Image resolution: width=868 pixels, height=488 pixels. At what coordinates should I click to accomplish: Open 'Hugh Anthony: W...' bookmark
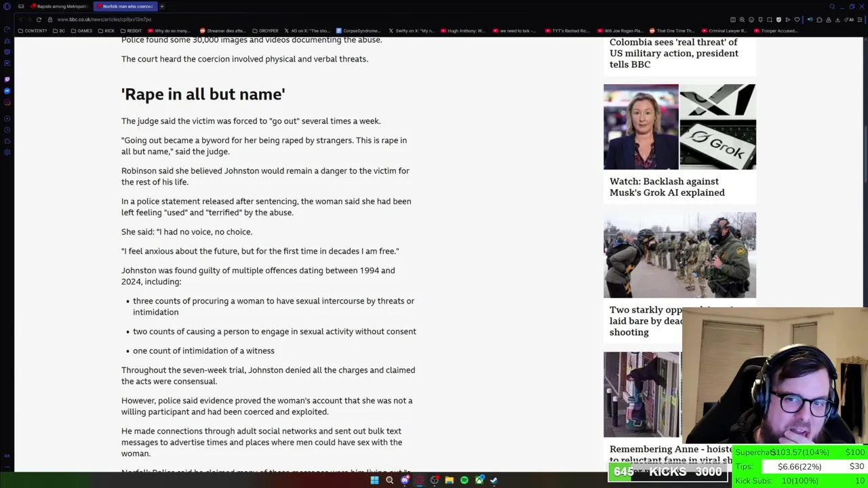click(x=464, y=30)
